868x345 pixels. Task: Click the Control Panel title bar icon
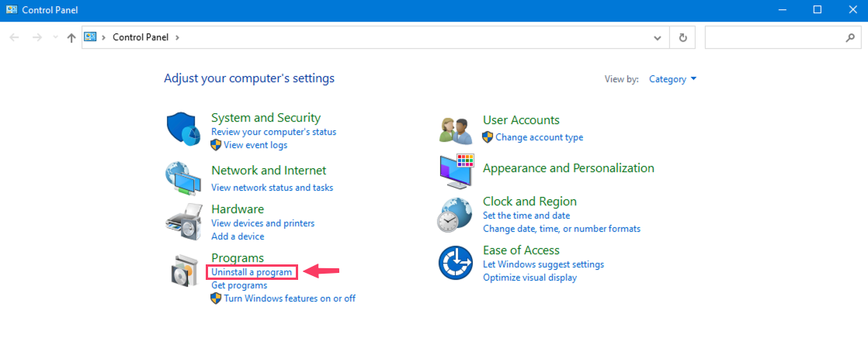(x=11, y=9)
